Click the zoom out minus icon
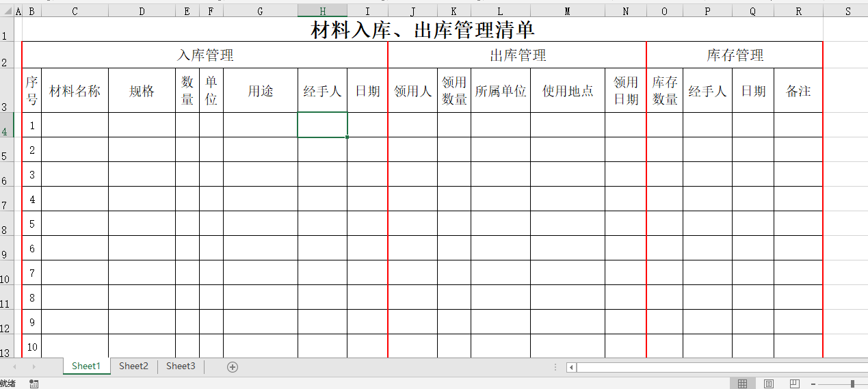The height and width of the screenshot is (389, 868). pyautogui.click(x=813, y=384)
